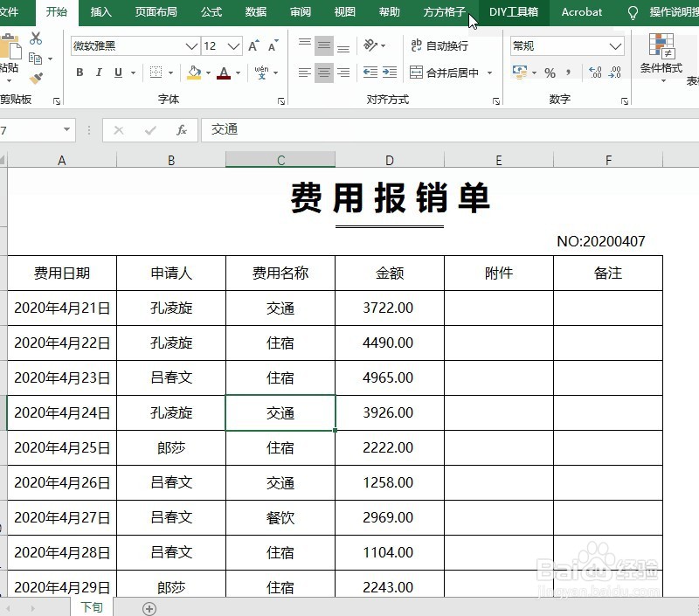Viewport: 699px width, 616px height.
Task: Apply Percent style to the selection
Action: tap(550, 71)
